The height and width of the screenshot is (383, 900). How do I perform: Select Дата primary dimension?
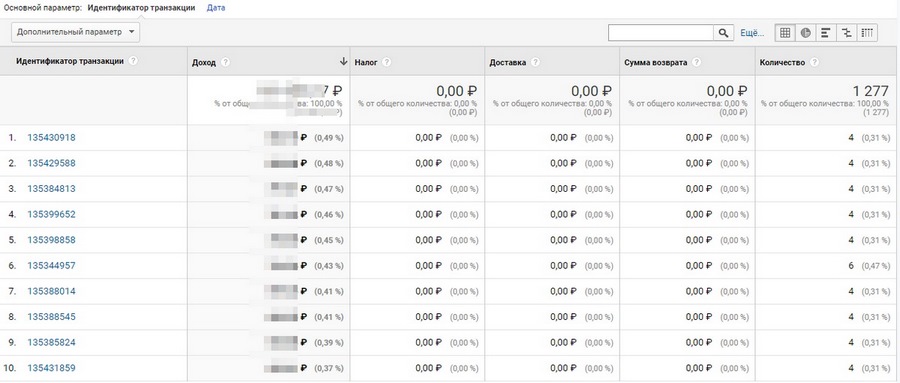click(x=216, y=8)
